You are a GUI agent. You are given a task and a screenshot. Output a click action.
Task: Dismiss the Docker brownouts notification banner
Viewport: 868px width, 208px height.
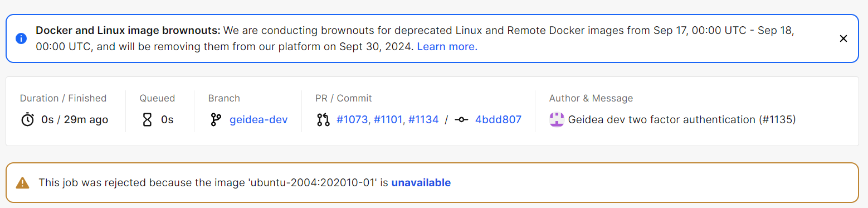click(843, 38)
